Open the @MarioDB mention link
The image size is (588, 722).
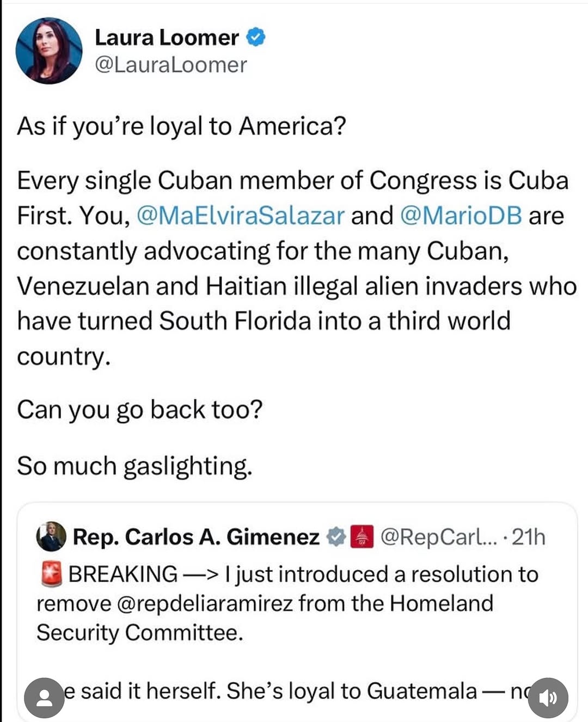point(461,216)
